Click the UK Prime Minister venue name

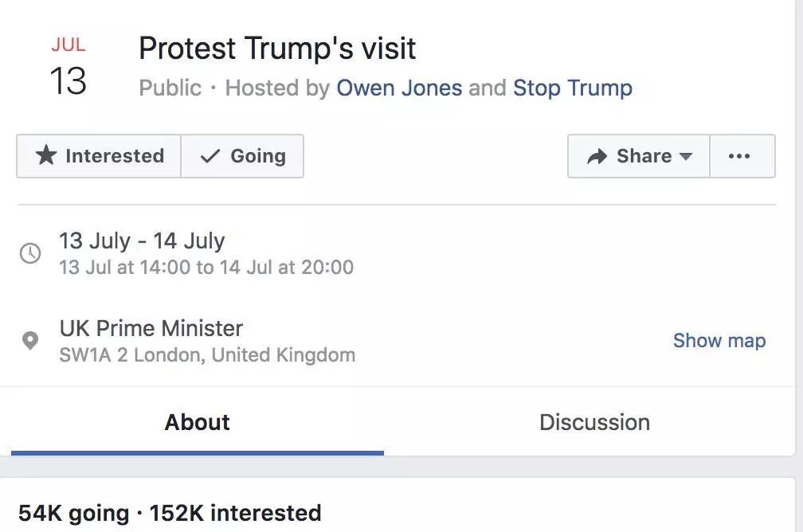pyautogui.click(x=151, y=328)
